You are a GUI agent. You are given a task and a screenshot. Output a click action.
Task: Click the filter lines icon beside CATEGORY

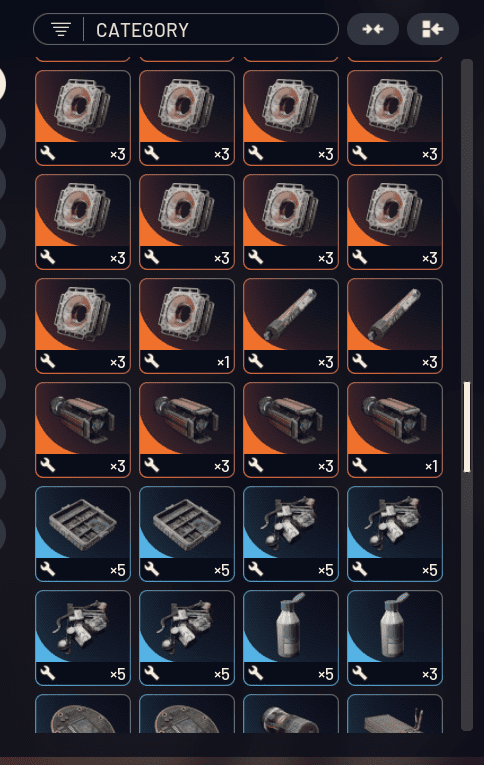(x=61, y=30)
